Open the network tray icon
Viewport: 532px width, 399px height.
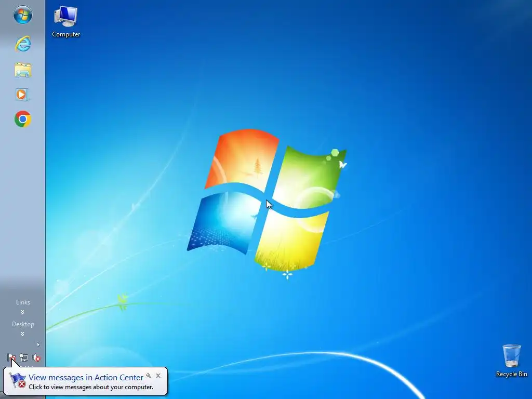24,357
